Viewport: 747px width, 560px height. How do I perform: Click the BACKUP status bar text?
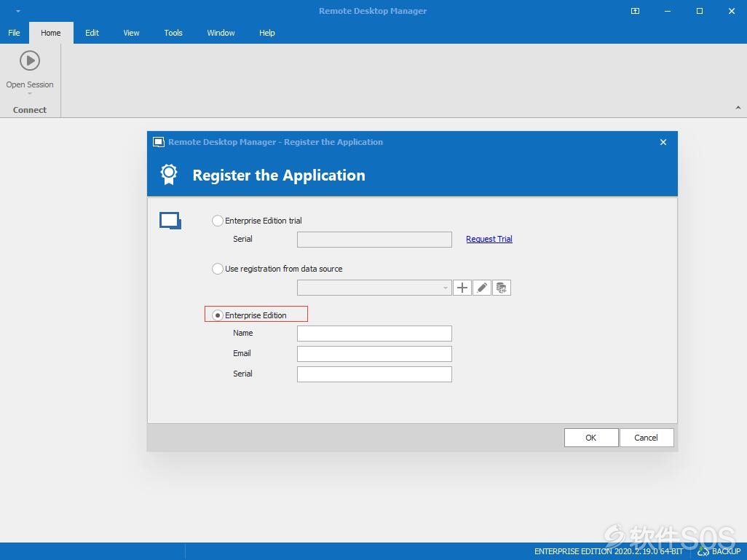726,551
